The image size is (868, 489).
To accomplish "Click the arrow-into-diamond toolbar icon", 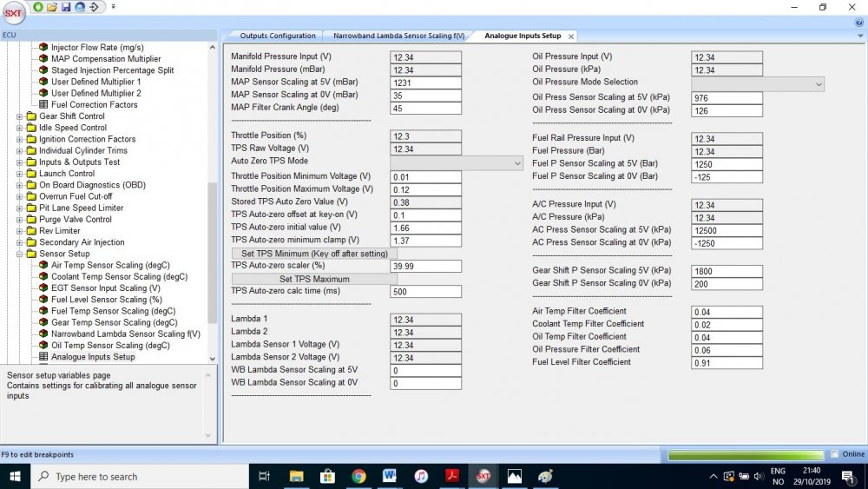I will 94,7.
